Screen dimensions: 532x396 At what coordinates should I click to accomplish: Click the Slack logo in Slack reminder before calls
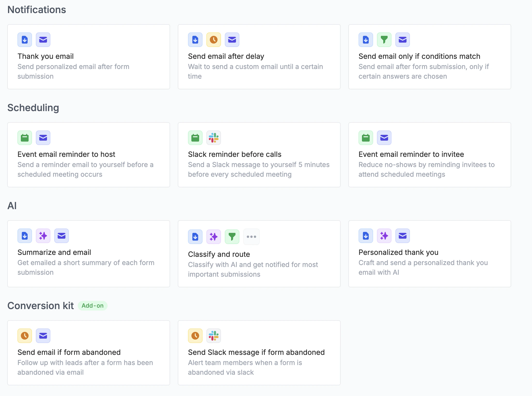click(213, 138)
